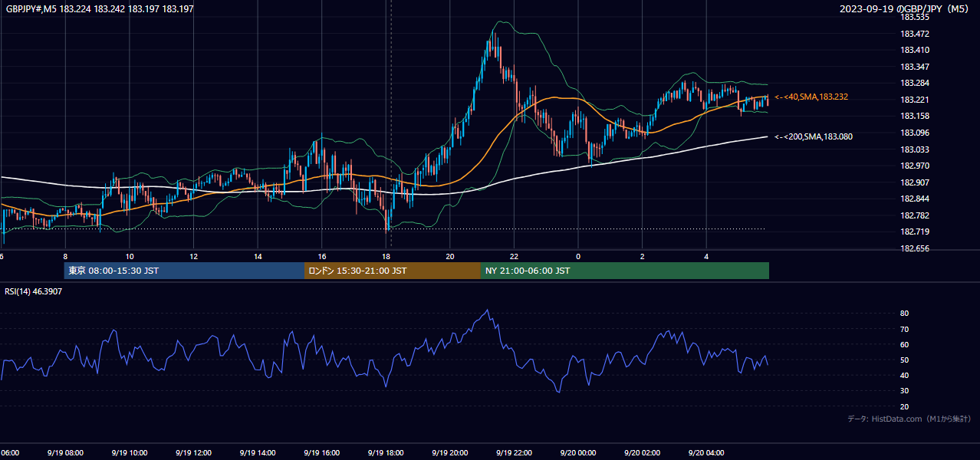The width and height of the screenshot is (980, 460).
Task: Click the RSI axis level 20
Action: tap(905, 407)
